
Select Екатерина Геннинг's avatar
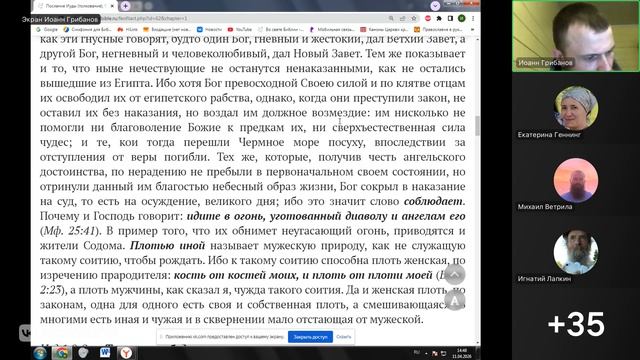(576, 108)
